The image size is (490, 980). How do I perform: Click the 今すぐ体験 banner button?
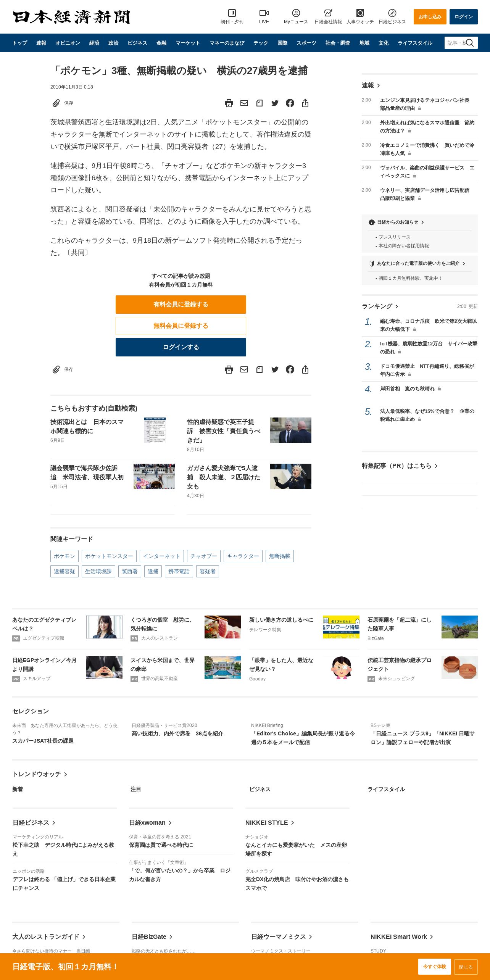(434, 966)
